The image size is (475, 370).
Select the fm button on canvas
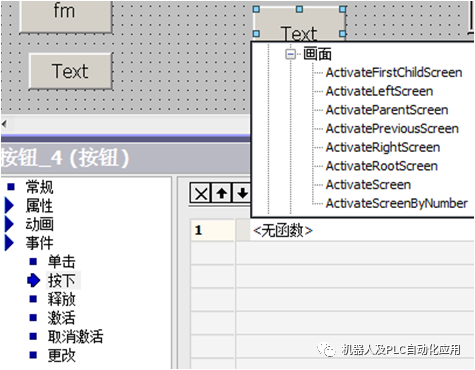(65, 16)
